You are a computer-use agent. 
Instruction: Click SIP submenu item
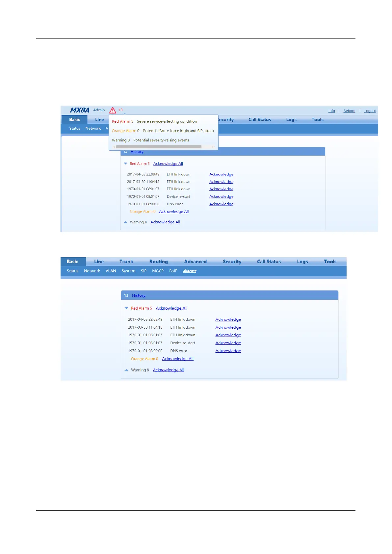tap(144, 271)
